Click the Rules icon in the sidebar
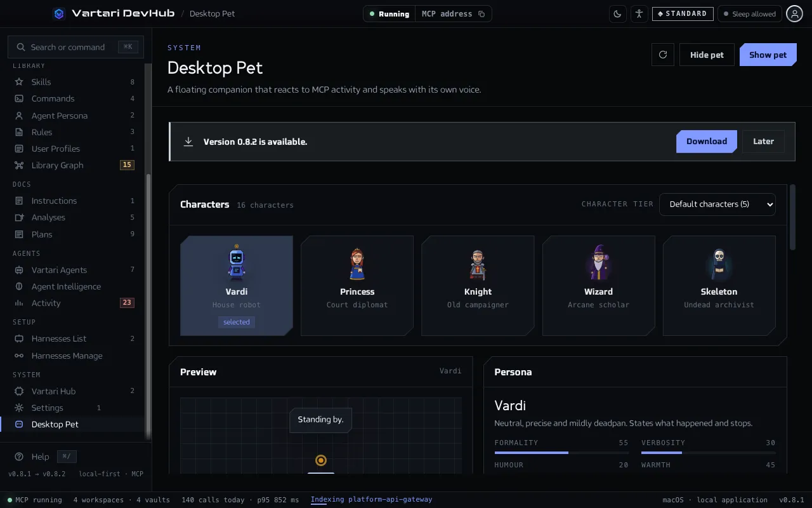The height and width of the screenshot is (508, 812). [x=19, y=132]
